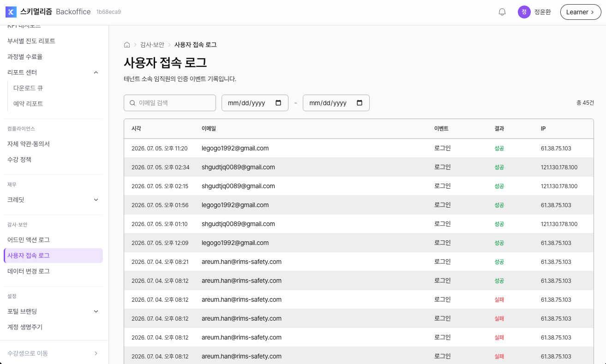Click the 오후 08:21 timestamp cell

click(160, 262)
